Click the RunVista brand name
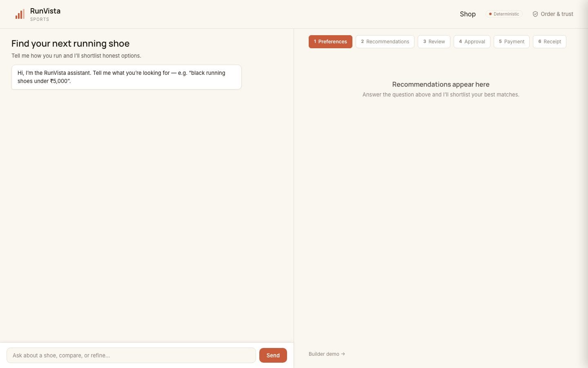Viewport: 588px width, 368px height. pos(45,11)
